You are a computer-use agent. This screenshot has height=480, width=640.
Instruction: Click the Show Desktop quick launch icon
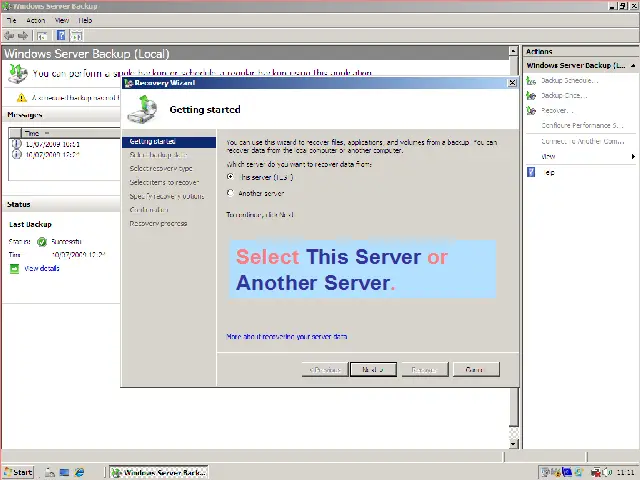tap(64, 472)
